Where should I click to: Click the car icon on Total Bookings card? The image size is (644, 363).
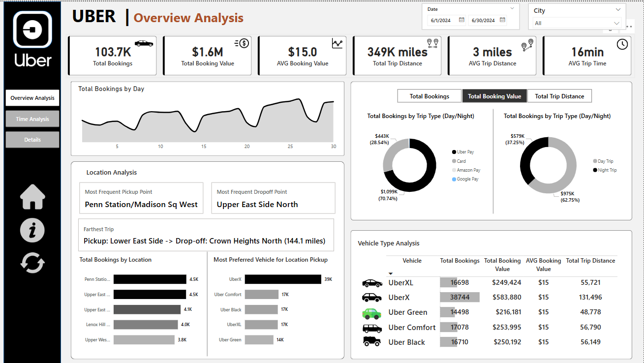click(143, 43)
